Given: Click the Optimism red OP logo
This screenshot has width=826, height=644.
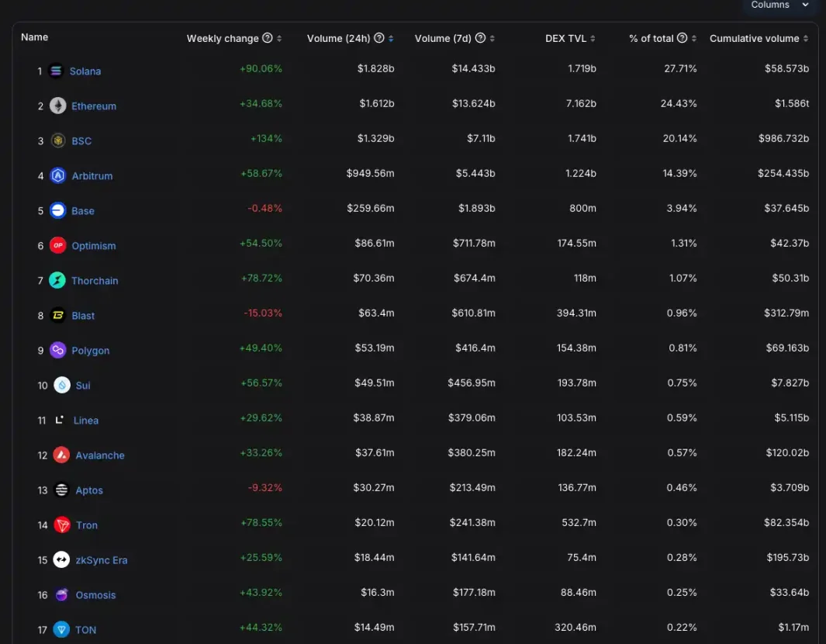Looking at the screenshot, I should coord(58,246).
